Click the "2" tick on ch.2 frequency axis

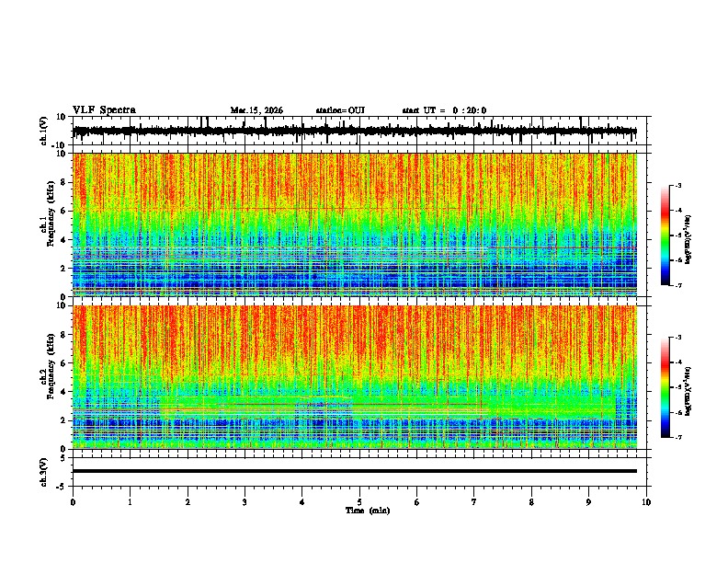point(64,420)
